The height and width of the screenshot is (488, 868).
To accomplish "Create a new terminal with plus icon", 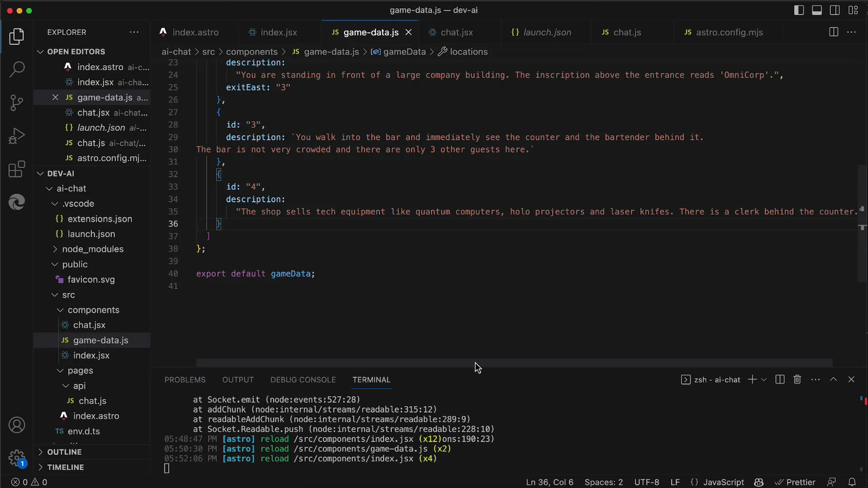I will click(x=752, y=379).
